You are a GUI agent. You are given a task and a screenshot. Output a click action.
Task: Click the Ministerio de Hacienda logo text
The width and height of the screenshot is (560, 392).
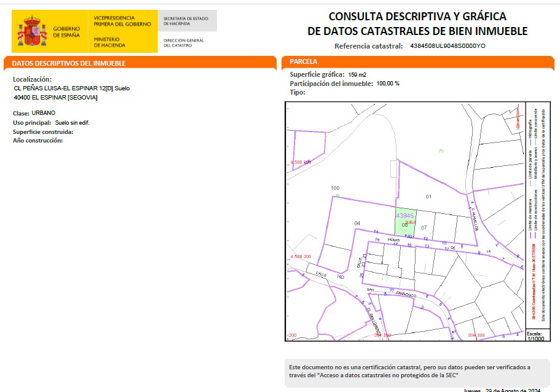pyautogui.click(x=109, y=42)
